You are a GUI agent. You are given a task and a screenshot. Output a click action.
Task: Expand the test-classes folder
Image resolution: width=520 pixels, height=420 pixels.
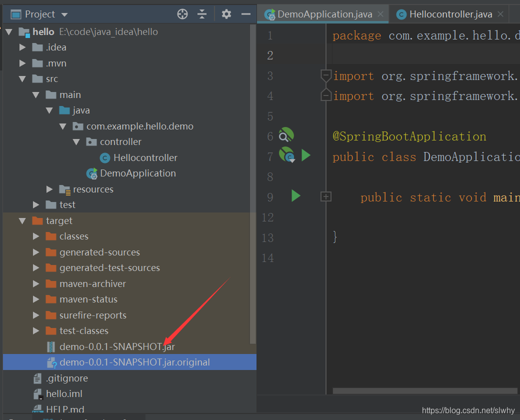[x=36, y=331]
